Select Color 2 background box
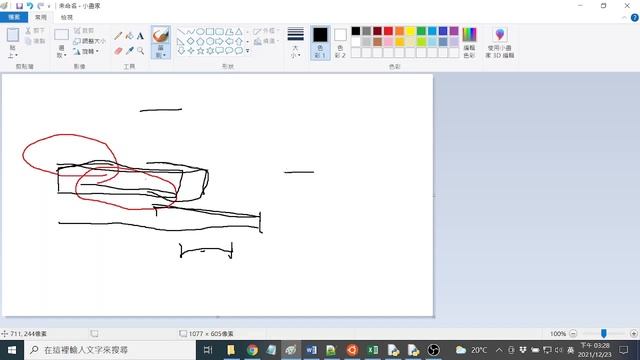The height and width of the screenshot is (360, 640). click(340, 42)
